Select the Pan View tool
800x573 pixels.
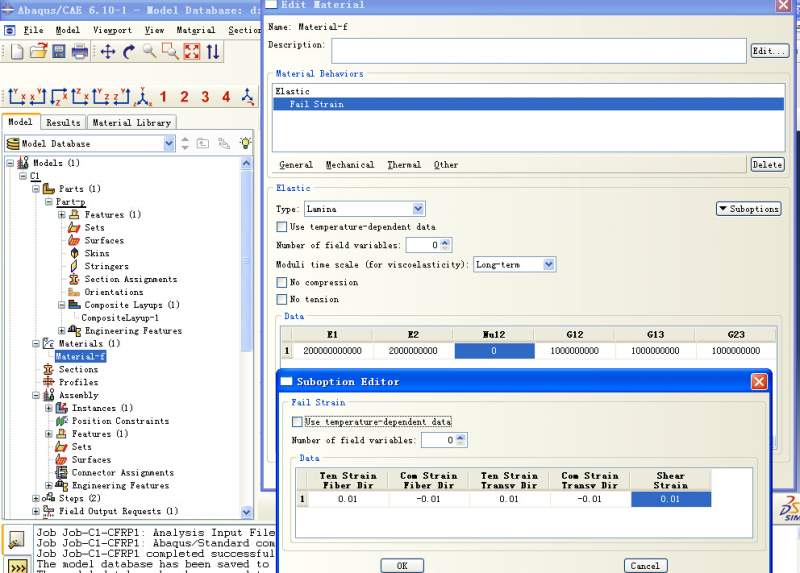point(107,51)
